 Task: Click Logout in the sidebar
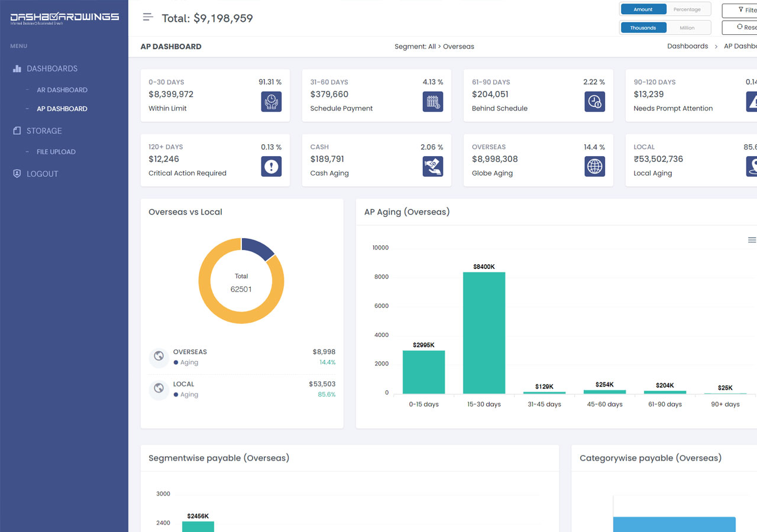tap(43, 174)
